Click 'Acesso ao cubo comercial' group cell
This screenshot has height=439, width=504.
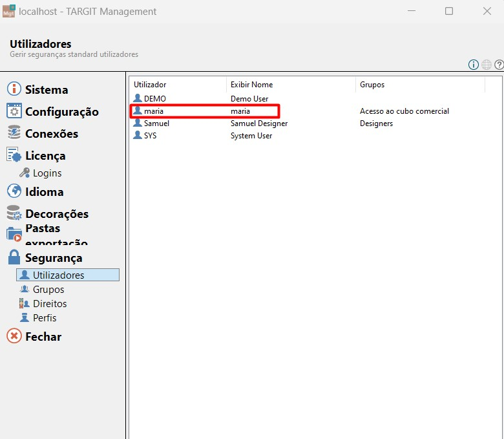coord(404,111)
